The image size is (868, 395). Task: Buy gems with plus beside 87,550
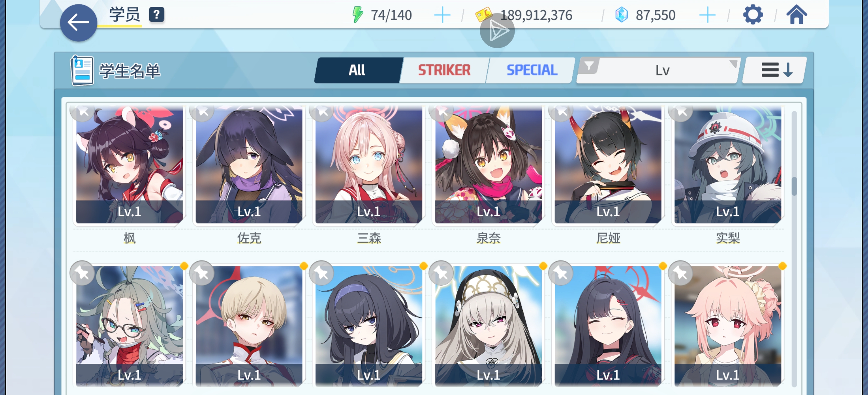707,16
